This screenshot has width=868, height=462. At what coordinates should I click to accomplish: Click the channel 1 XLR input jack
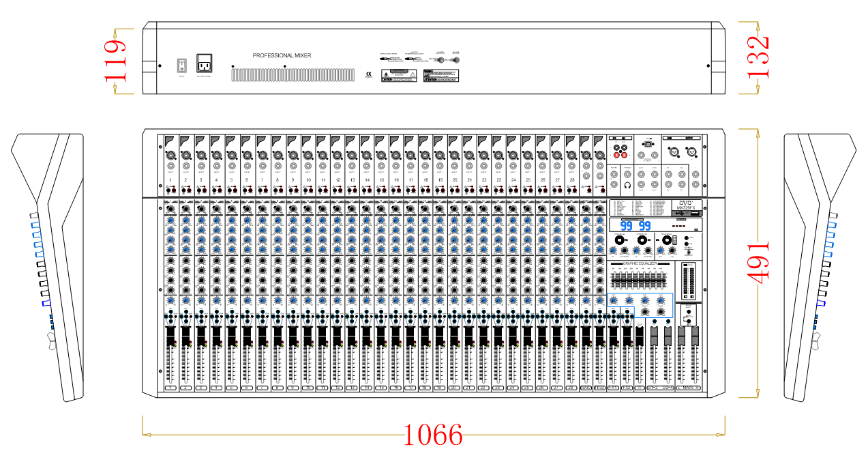pyautogui.click(x=170, y=155)
